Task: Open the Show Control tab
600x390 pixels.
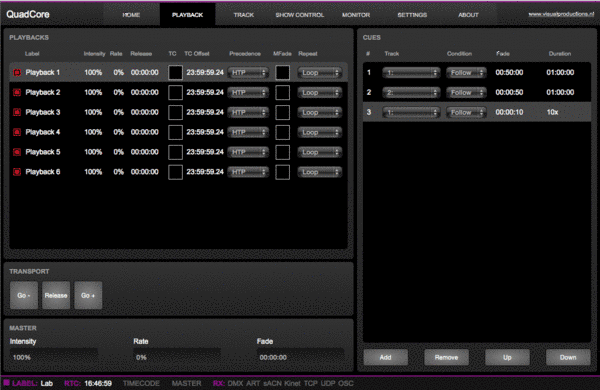Action: [300, 15]
